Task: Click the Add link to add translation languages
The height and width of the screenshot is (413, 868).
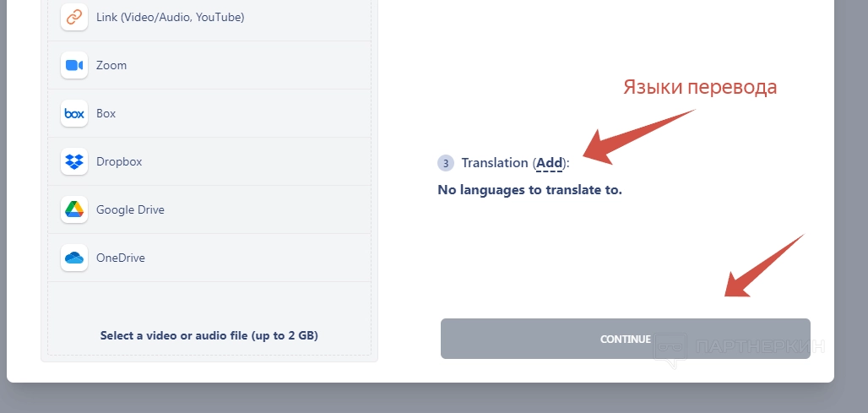Action: 550,163
